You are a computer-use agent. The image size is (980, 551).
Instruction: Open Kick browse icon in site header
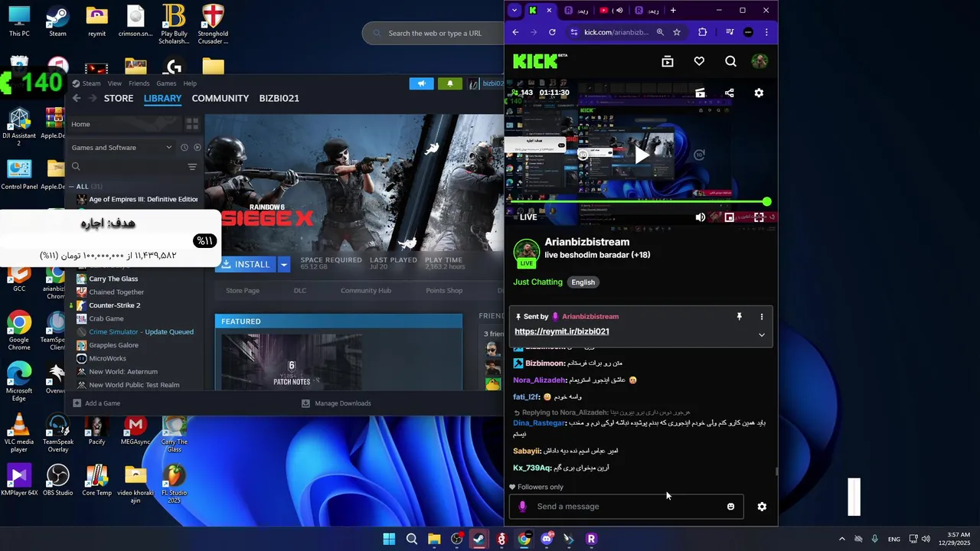pos(668,62)
